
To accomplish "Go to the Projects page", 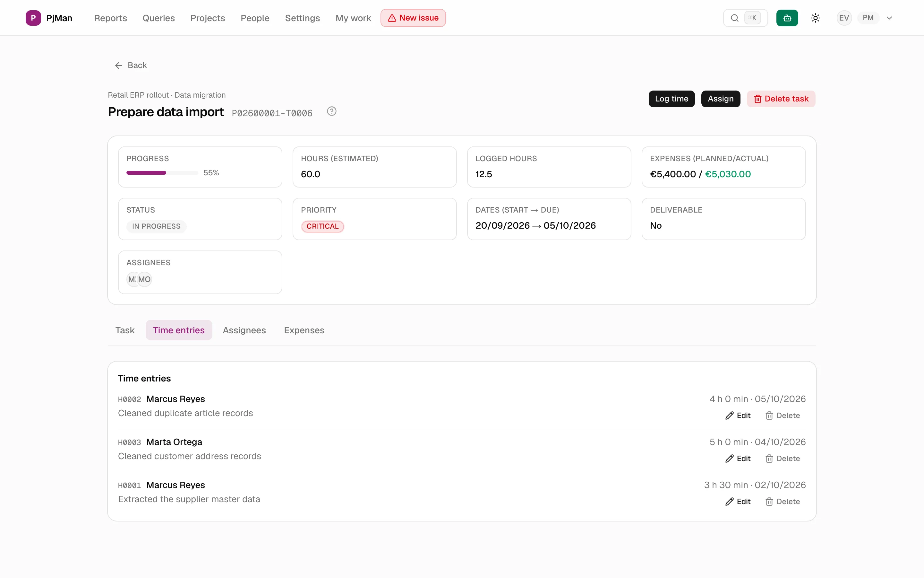I will tap(208, 18).
